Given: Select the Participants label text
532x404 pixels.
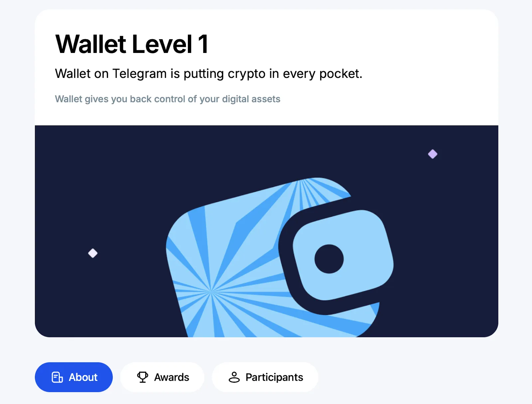Looking at the screenshot, I should pos(274,377).
